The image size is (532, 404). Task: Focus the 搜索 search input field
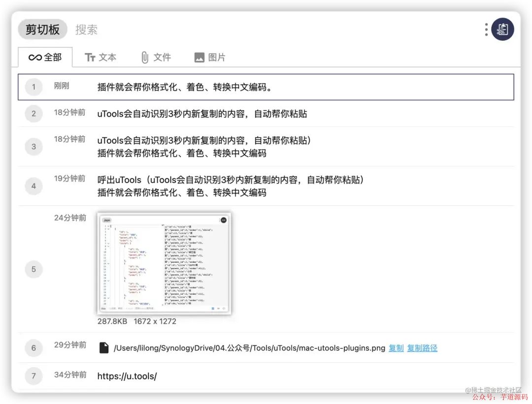click(86, 30)
